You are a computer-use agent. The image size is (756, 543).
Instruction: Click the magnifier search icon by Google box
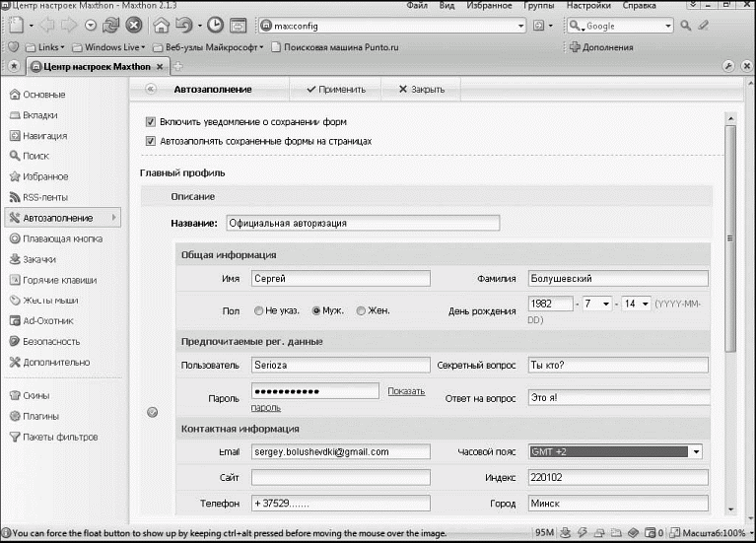(x=686, y=26)
